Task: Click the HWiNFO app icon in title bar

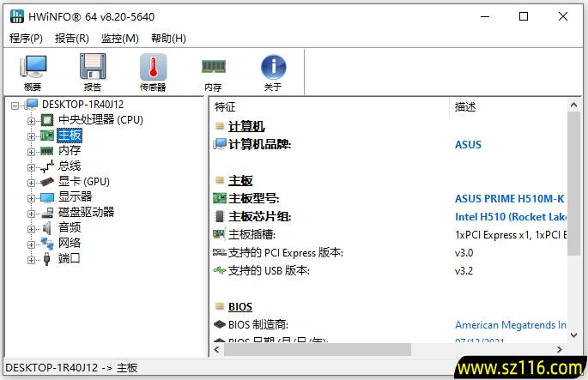Action: (16, 16)
